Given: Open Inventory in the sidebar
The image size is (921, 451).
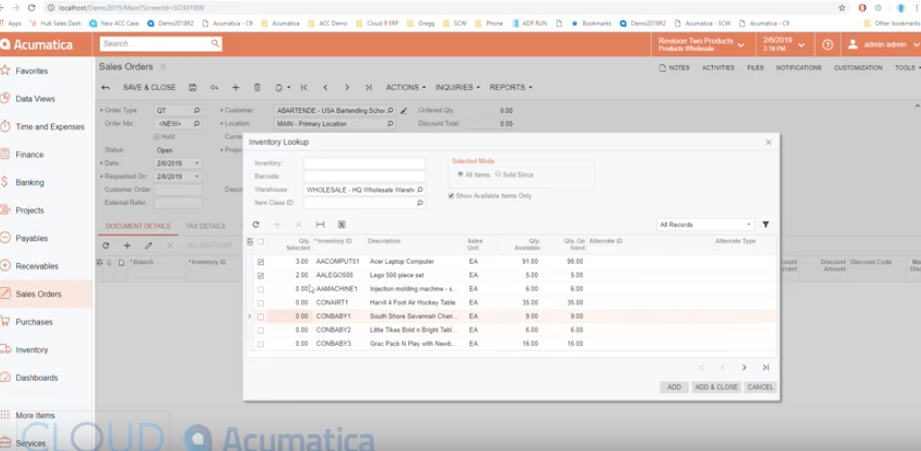Looking at the screenshot, I should [x=32, y=350].
